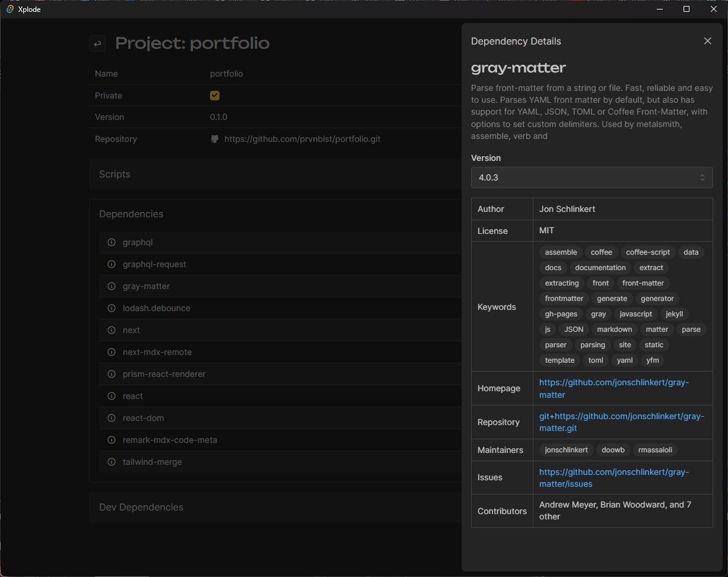This screenshot has height=577, width=728.
Task: Click info icon beside tailwind-merge
Action: click(x=111, y=462)
